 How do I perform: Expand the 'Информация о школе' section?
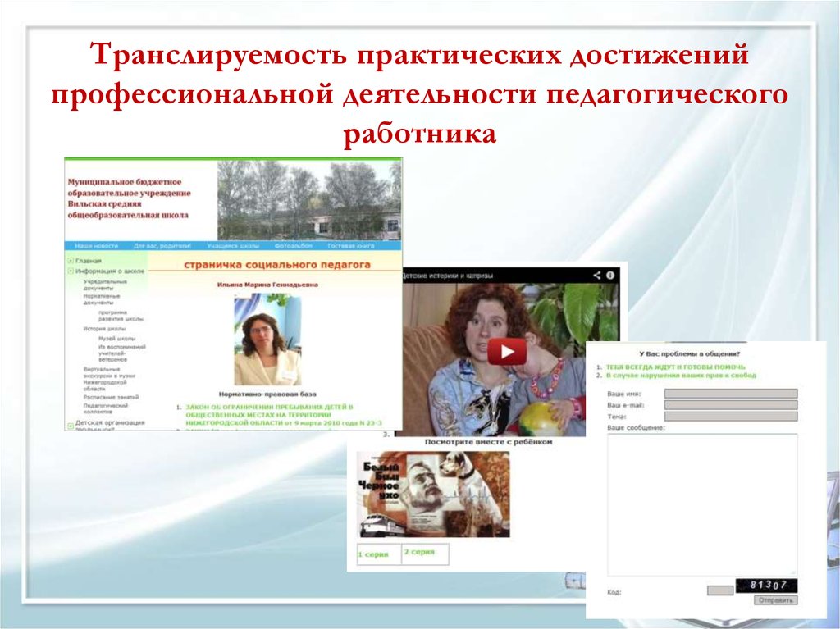(x=71, y=271)
